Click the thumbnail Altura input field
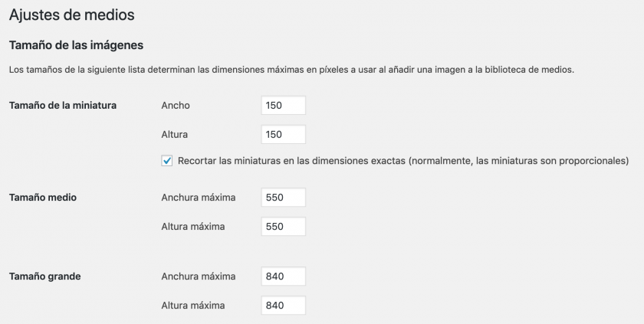 [x=283, y=135]
